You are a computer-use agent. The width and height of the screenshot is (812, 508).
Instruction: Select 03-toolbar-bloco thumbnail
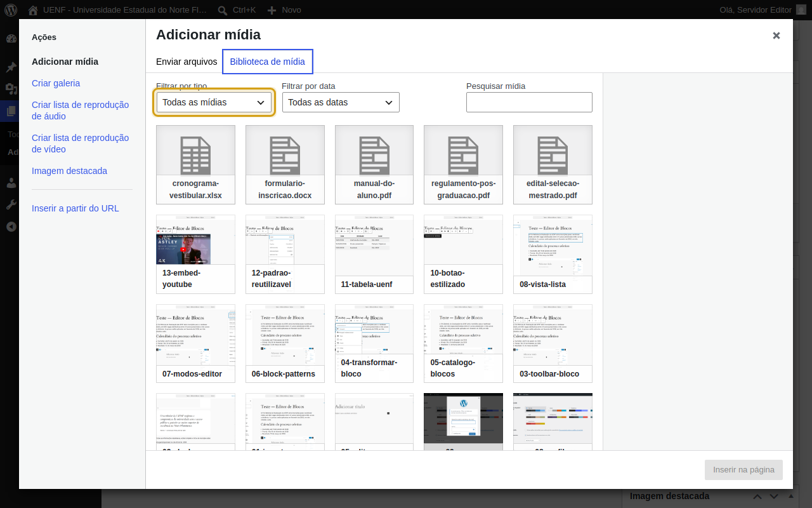[553, 344]
